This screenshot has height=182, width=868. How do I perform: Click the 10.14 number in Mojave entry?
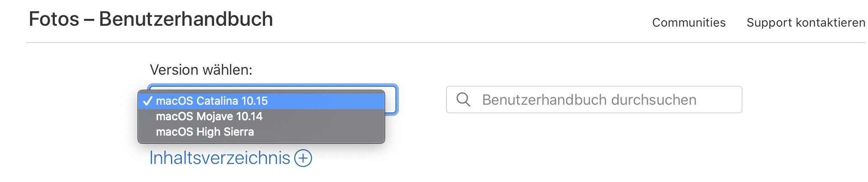(x=249, y=116)
